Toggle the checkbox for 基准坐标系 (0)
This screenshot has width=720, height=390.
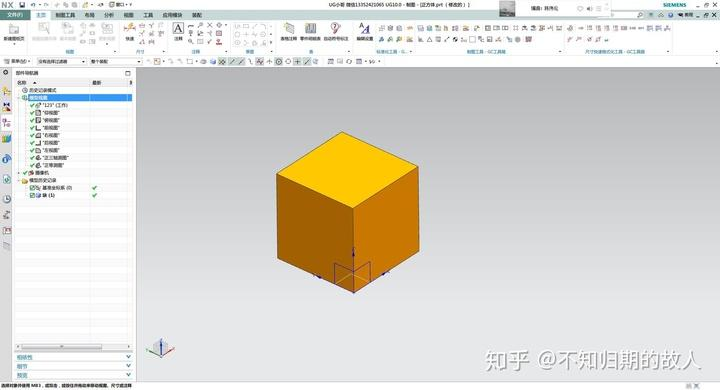coord(32,188)
